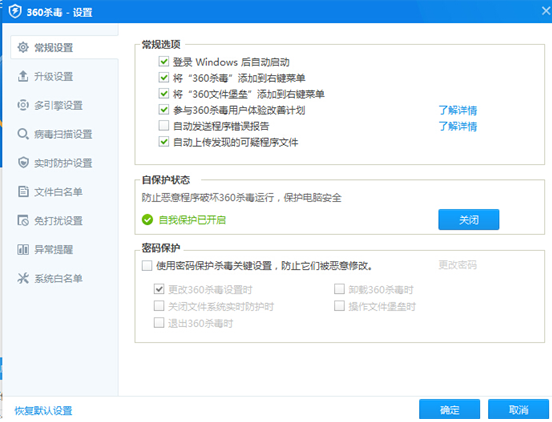Enable 自动发送程序错误报告
Screen dimensions: 552x422
point(164,126)
